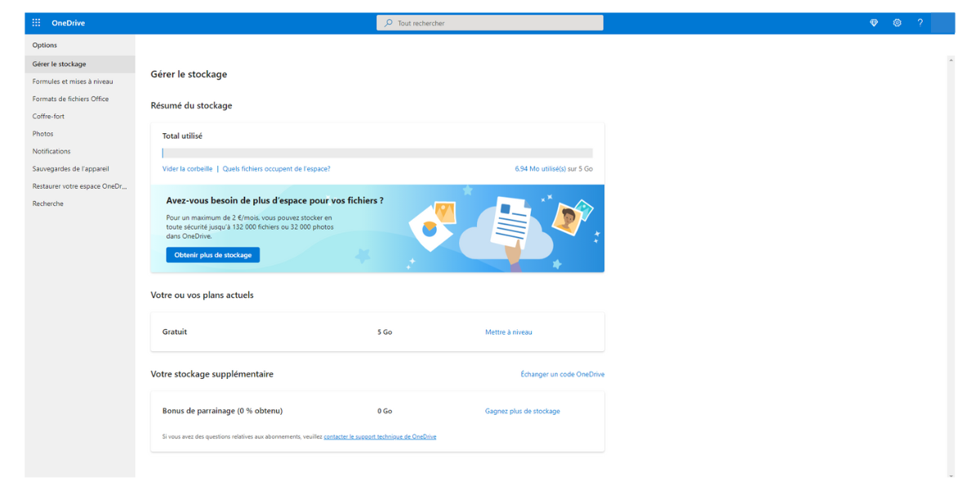Click the 0 Go bonus value
The image size is (980, 490).
click(x=385, y=412)
